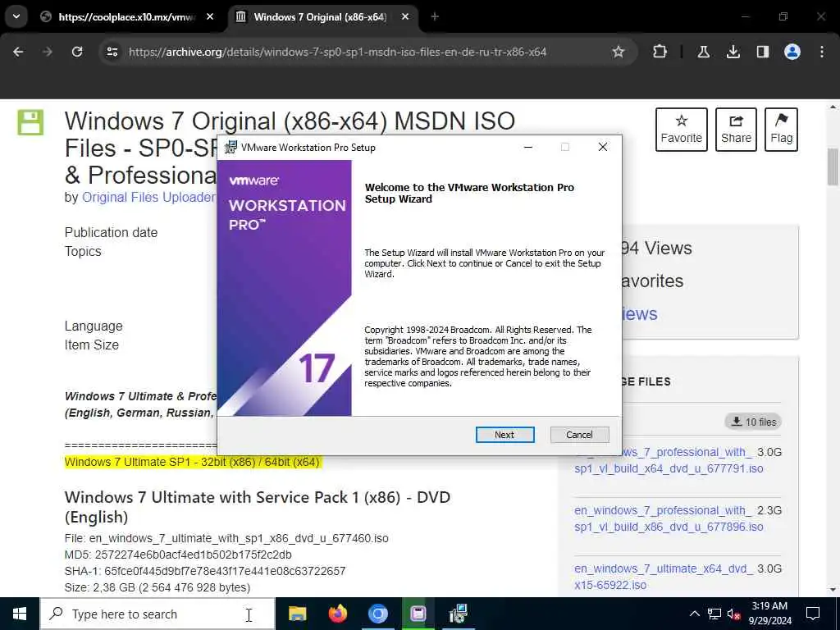Image resolution: width=840 pixels, height=630 pixels.
Task: Select the Windows 7 Original (x86-x64) tab
Action: point(320,17)
